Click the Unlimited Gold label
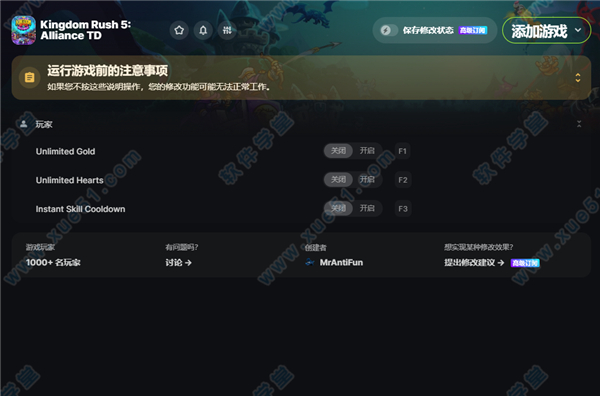Viewport: 600px width, 396px height. click(x=65, y=152)
